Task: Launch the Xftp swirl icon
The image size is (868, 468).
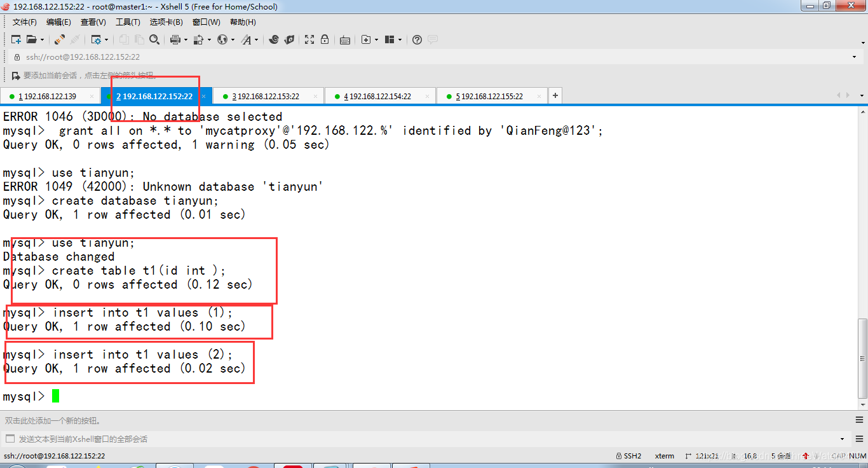Action: pos(274,39)
